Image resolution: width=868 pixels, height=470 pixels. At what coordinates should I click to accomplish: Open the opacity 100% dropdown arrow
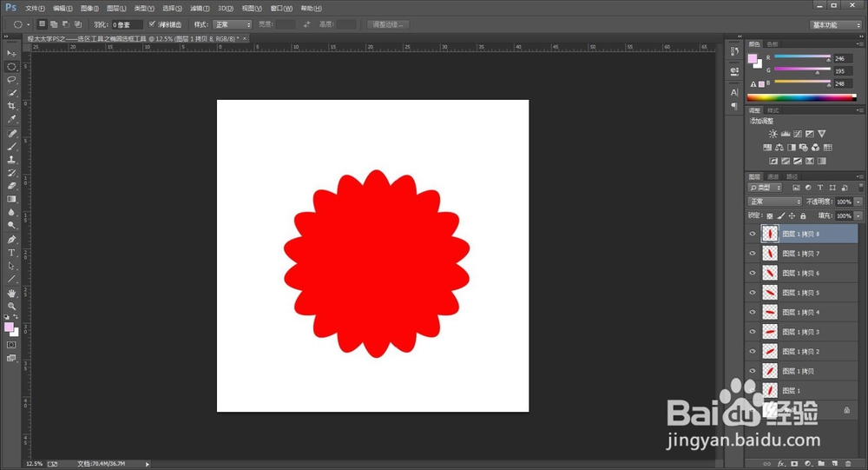coord(858,202)
